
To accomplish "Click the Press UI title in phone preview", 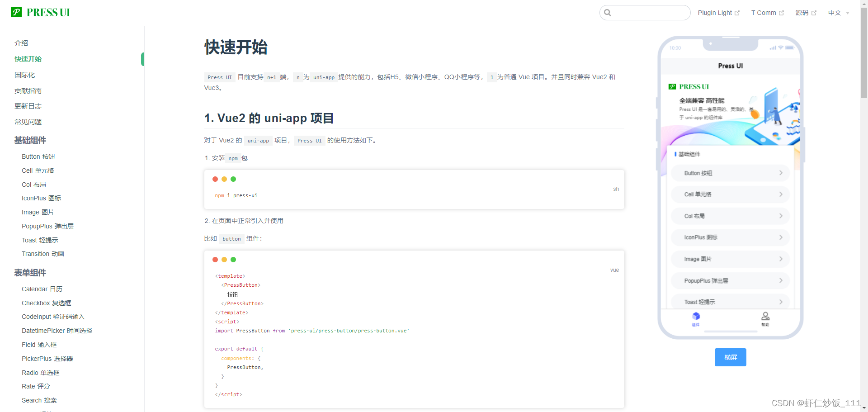I will tap(731, 66).
